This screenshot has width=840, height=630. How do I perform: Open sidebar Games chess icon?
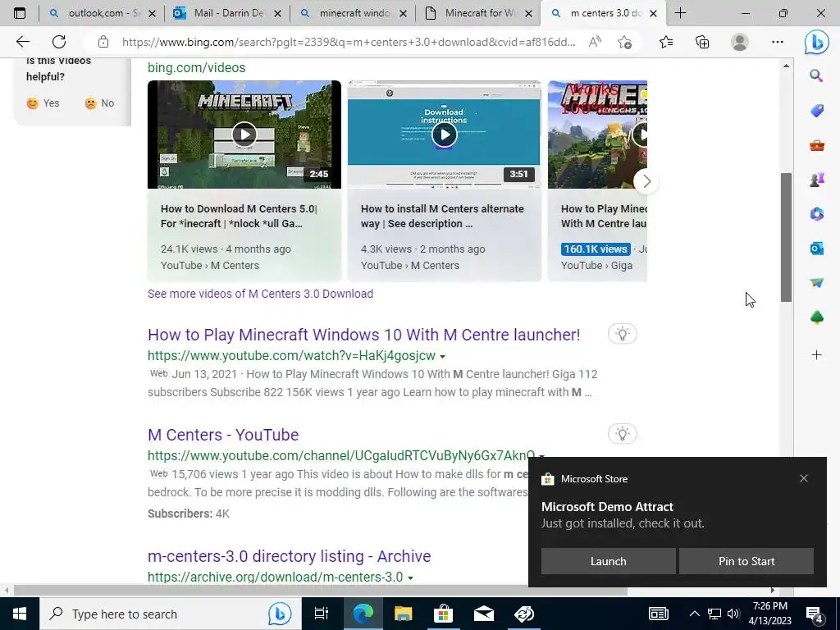[816, 180]
